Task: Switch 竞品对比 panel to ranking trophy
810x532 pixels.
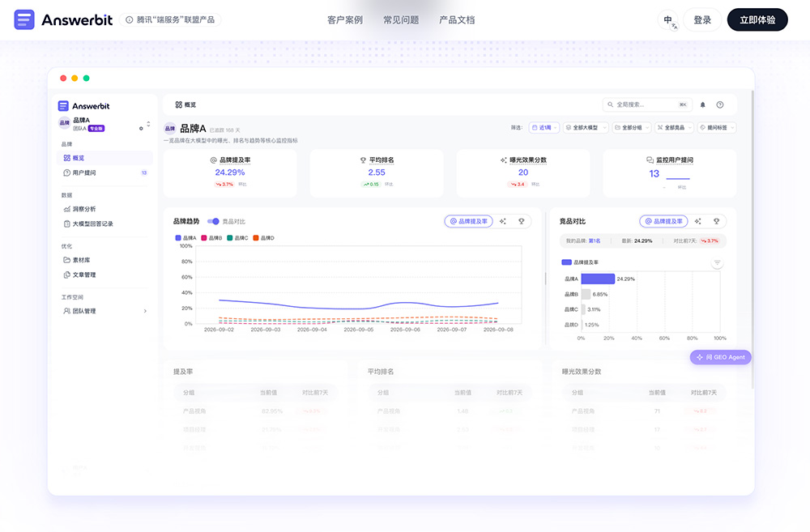Action: tap(717, 221)
